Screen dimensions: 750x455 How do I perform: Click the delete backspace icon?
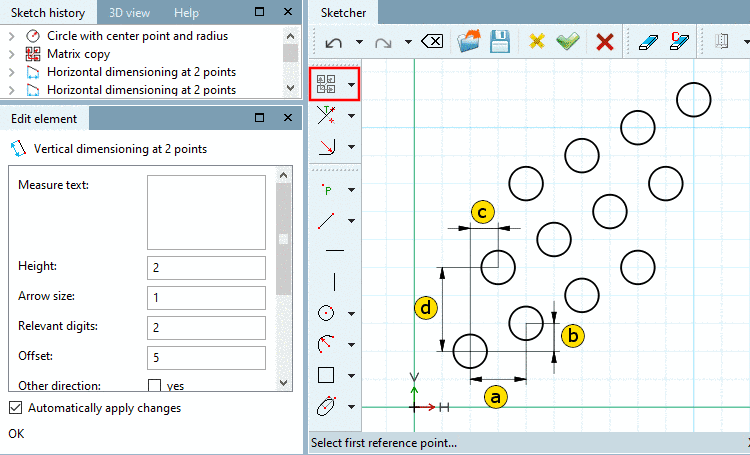click(x=432, y=42)
